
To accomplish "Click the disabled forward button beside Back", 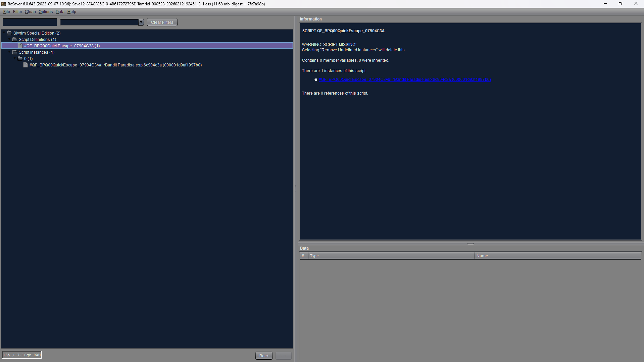I will (x=284, y=356).
